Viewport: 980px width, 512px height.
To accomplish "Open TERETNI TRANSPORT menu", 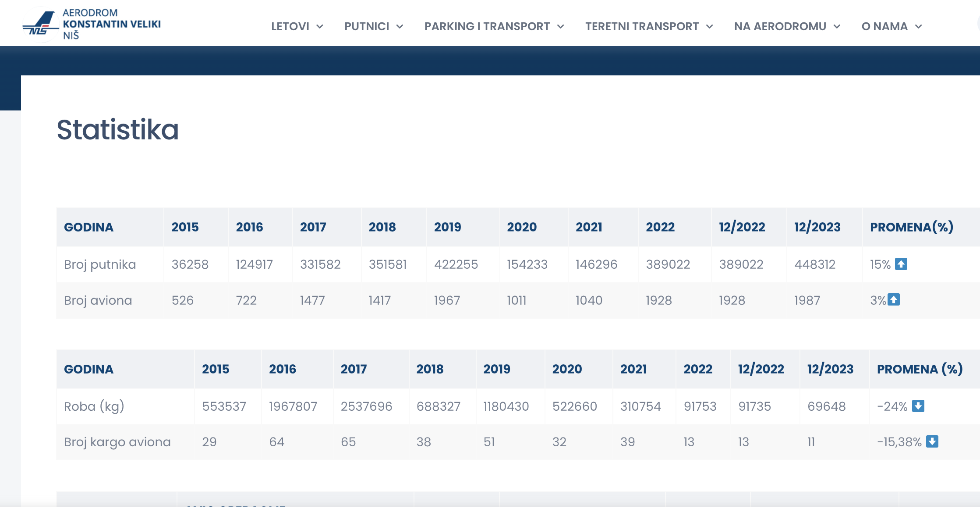I will click(x=642, y=27).
